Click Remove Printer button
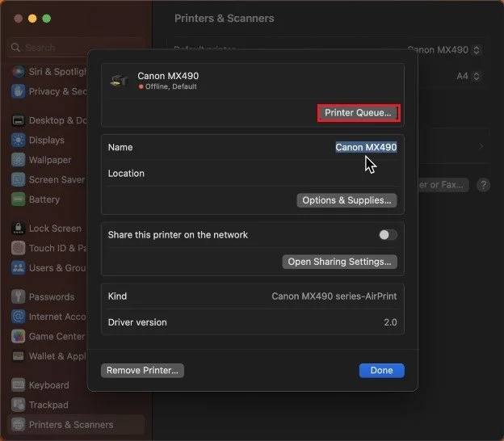 pyautogui.click(x=142, y=370)
